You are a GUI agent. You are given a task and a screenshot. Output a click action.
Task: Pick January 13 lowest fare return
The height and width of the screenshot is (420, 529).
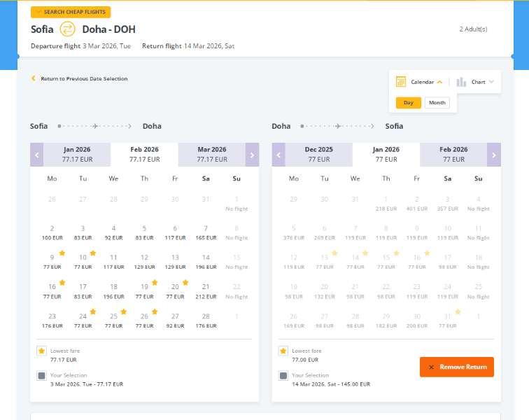tap(324, 262)
